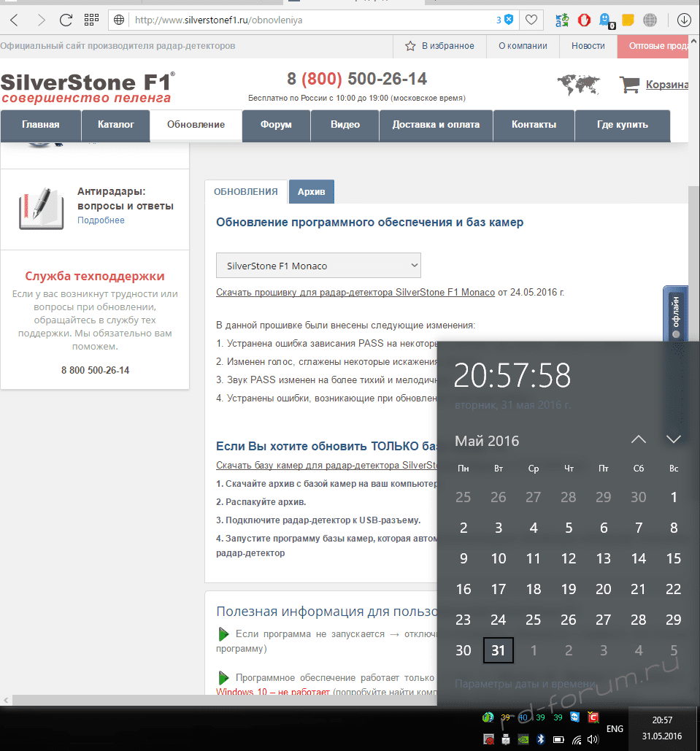Open the Контакты menu item
Screen dimensions: 700x751
(534, 125)
